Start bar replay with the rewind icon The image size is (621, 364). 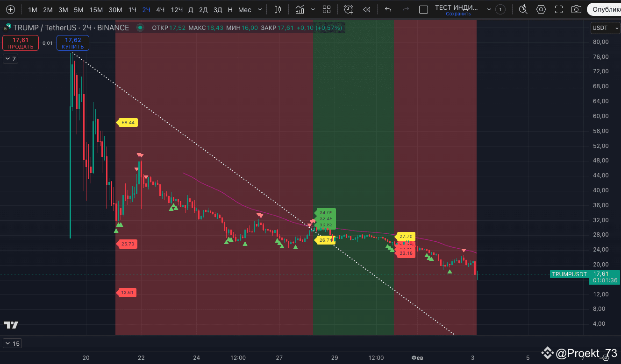pos(367,9)
